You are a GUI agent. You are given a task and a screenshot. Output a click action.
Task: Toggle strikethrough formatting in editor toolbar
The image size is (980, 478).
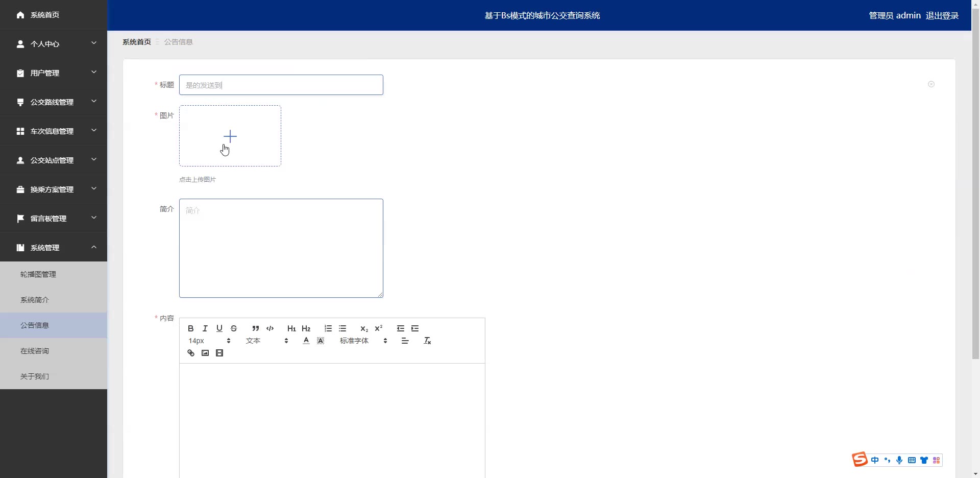click(234, 328)
